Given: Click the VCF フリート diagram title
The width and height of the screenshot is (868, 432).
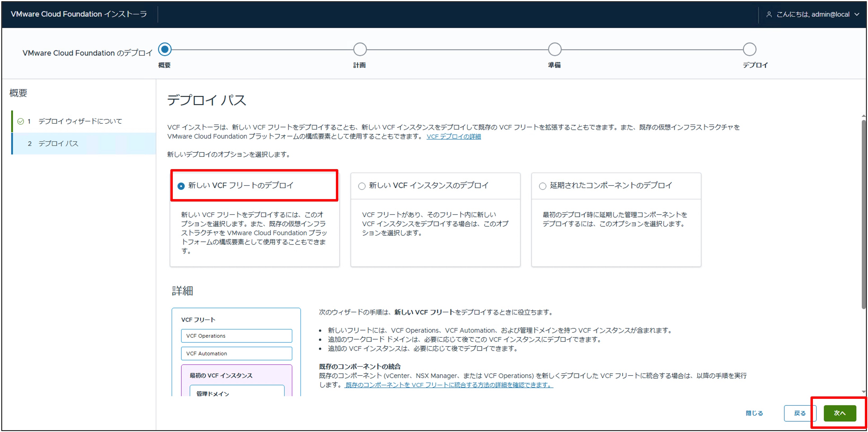Looking at the screenshot, I should 198,320.
